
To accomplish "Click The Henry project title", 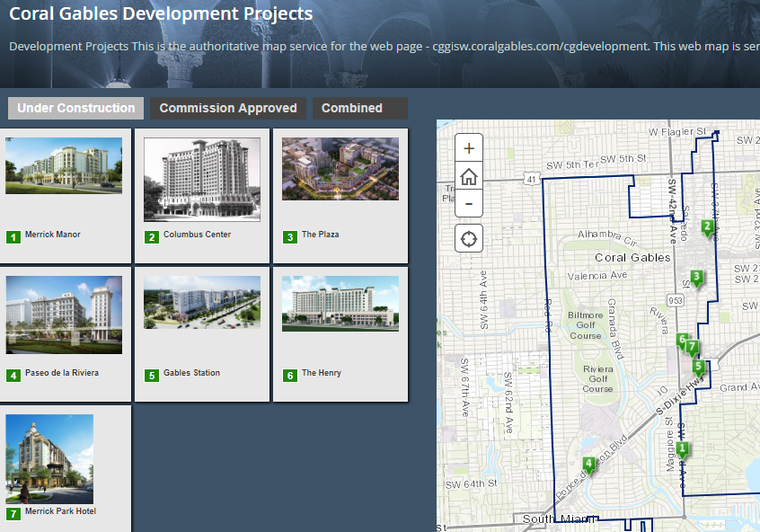I will click(321, 373).
